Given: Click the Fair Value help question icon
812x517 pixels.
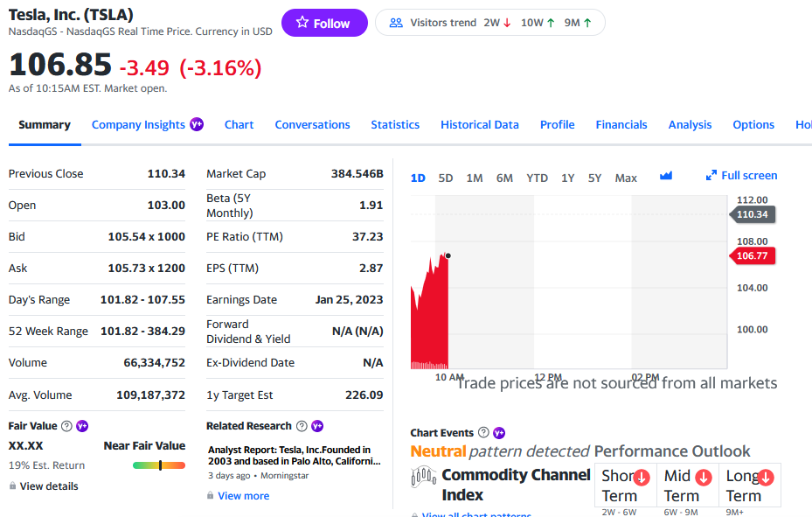Looking at the screenshot, I should tap(66, 426).
